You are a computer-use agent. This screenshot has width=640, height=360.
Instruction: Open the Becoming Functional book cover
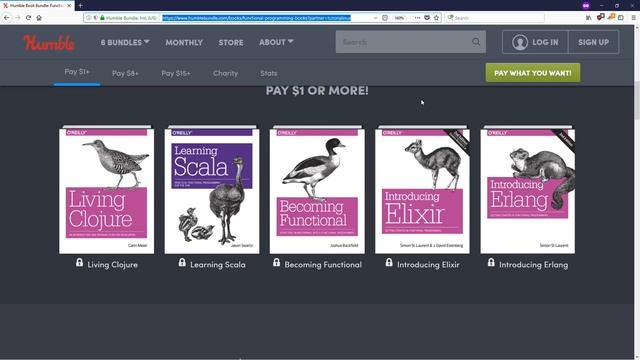click(x=317, y=190)
